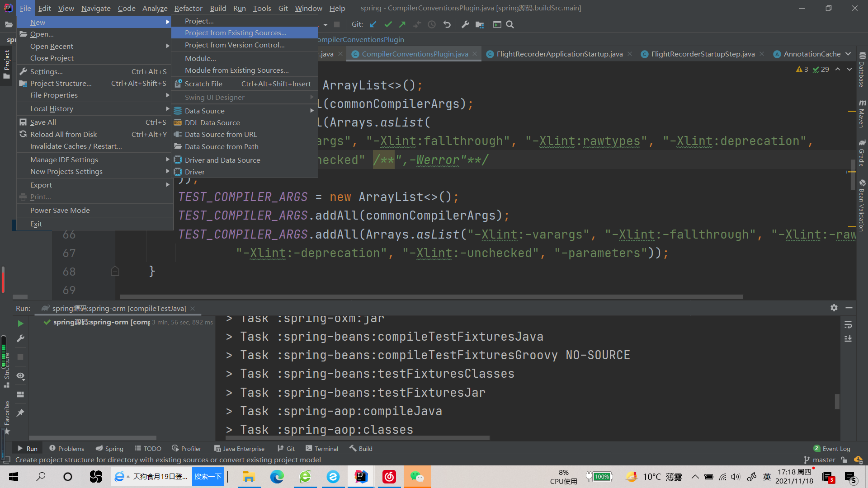Screen dimensions: 868x488
Task: Toggle the eye icon in Run sidebar
Action: tap(20, 376)
